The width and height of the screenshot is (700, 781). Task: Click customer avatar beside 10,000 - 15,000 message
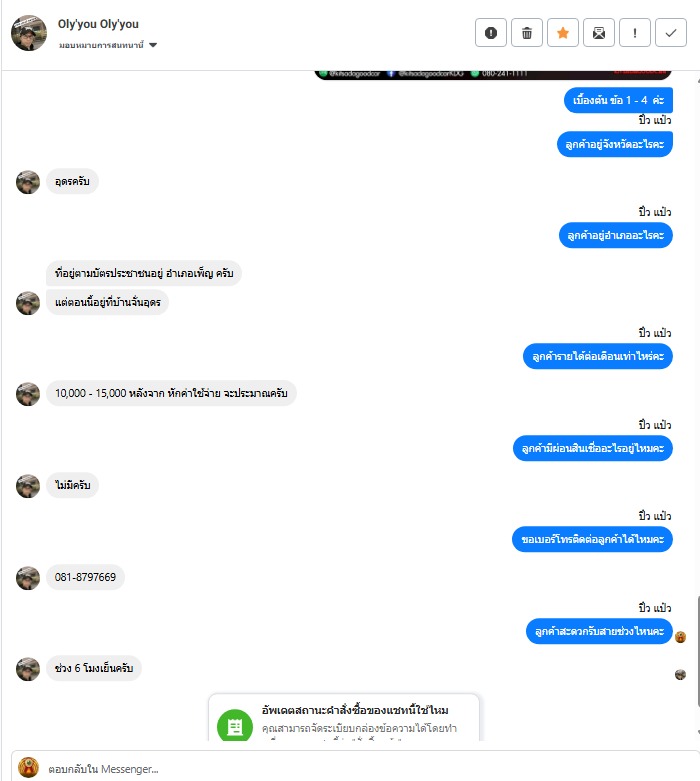tap(28, 393)
